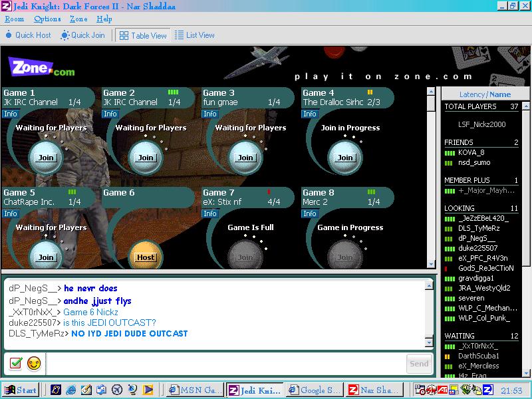The image size is (532, 399).
Task: Open the Room menu
Action: (14, 19)
